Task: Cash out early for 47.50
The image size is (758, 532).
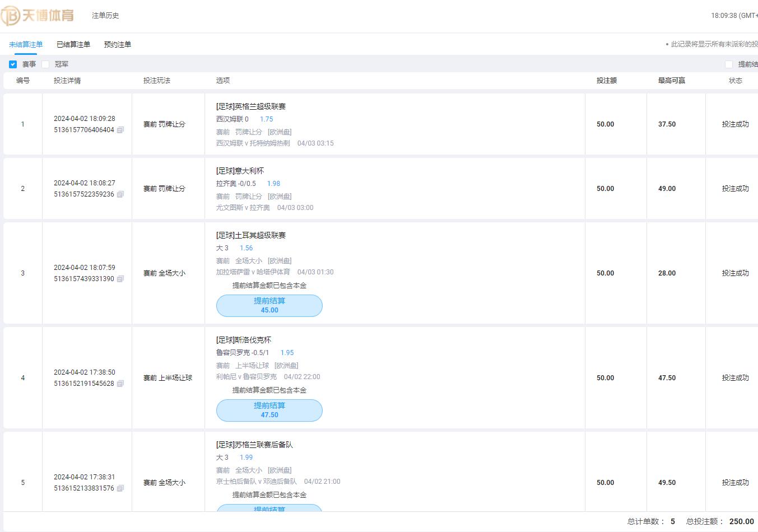Action: point(269,410)
